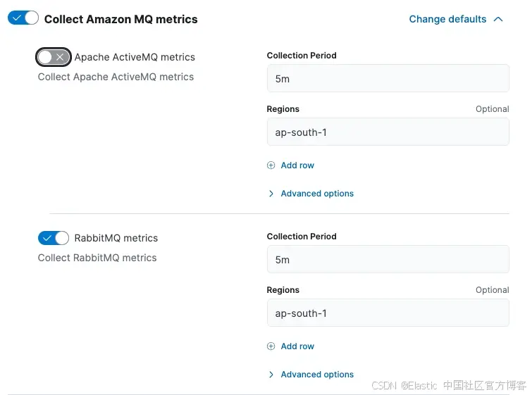Focus the RabbitMQ Collection Period field
Screen dimensions: 532x395
point(388,260)
